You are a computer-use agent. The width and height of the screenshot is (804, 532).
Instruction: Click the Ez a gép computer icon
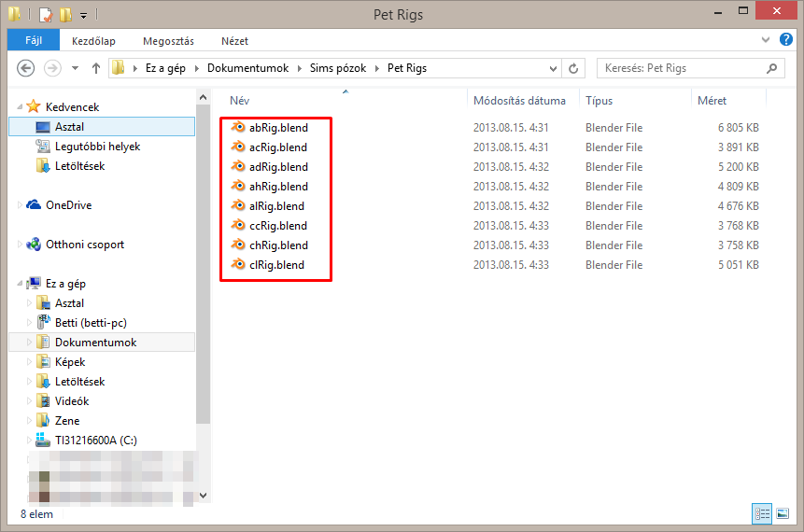point(34,283)
